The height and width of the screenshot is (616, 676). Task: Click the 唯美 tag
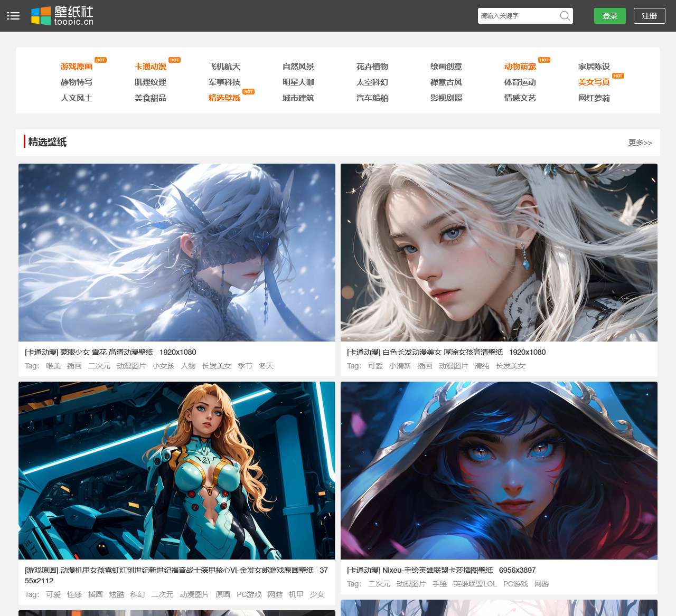click(53, 366)
